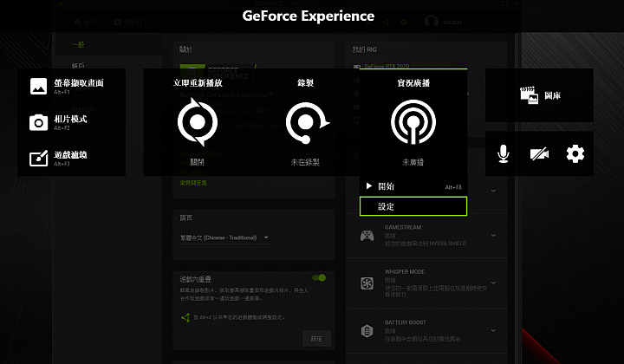This screenshot has height=364, width=624.
Task: Click 未在錄製 status text
Action: pos(305,162)
